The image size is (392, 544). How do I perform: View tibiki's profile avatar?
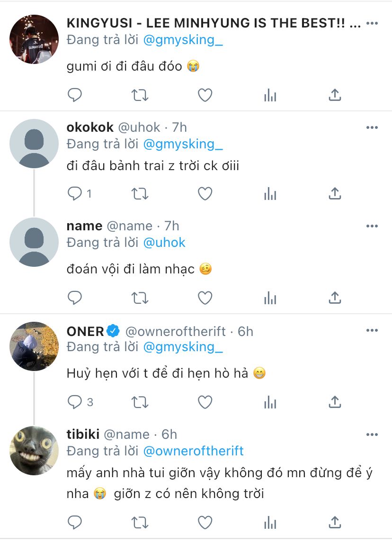tap(34, 450)
